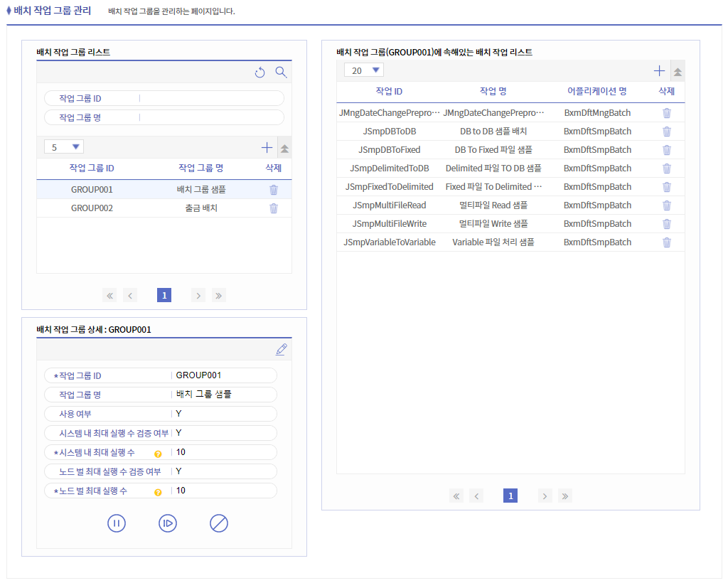The height and width of the screenshot is (583, 728).
Task: Select page 1 in job list pagination
Action: click(510, 496)
